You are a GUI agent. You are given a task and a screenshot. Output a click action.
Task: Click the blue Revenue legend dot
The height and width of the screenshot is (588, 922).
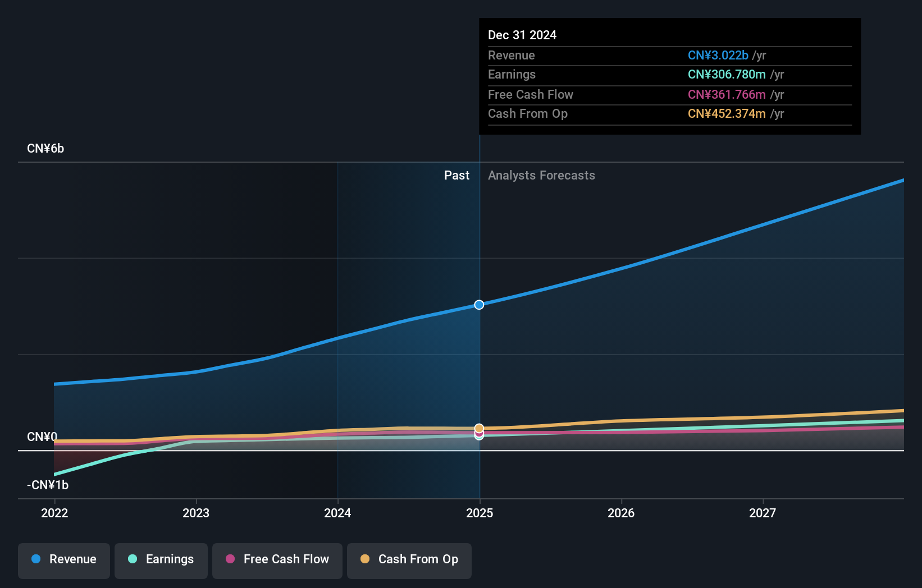[35, 559]
